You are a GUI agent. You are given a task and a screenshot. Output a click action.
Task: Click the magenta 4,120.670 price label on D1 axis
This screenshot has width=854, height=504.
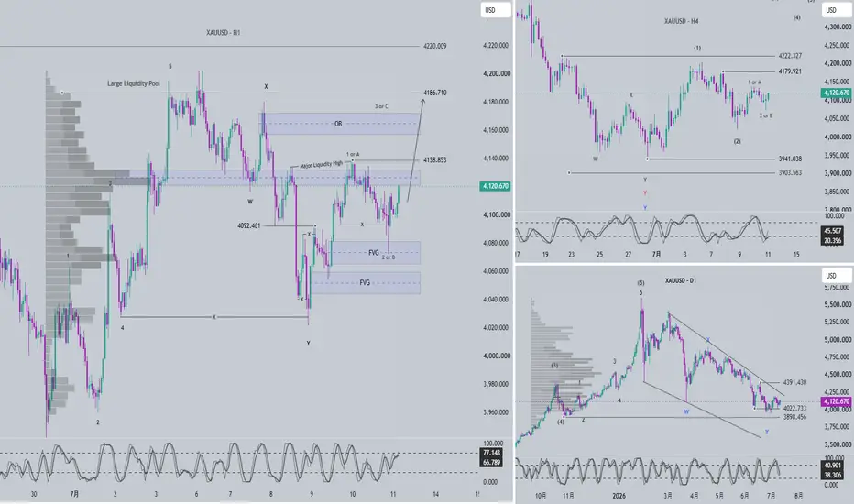(836, 401)
